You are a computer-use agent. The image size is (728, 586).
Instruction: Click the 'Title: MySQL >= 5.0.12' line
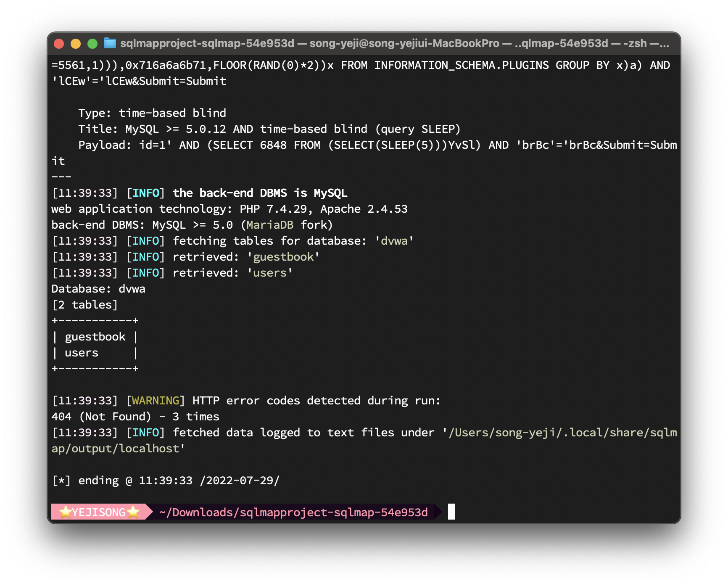click(x=269, y=129)
